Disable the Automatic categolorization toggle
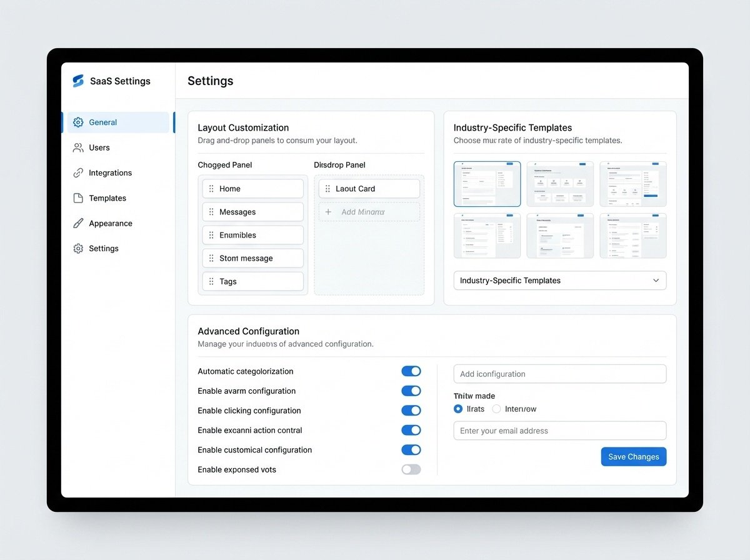750x560 pixels. coord(411,371)
